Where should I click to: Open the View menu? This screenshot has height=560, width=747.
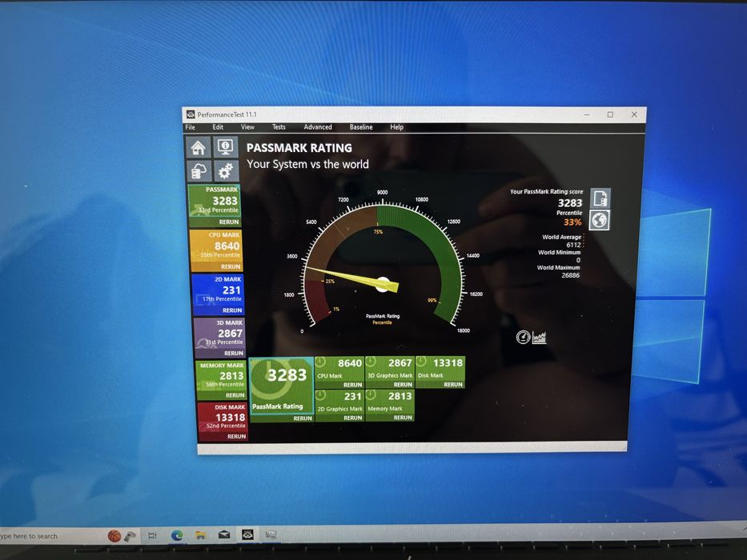247,127
